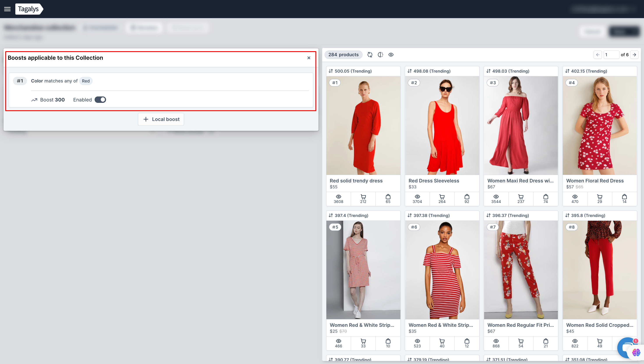Click sort icon next to 396.37 (Trending)
The height and width of the screenshot is (364, 644).
click(x=488, y=215)
